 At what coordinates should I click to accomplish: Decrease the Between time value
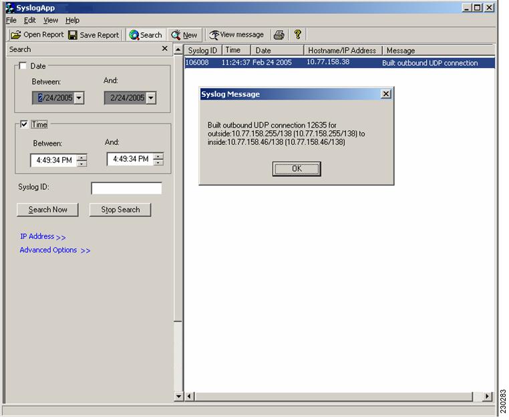[82, 164]
